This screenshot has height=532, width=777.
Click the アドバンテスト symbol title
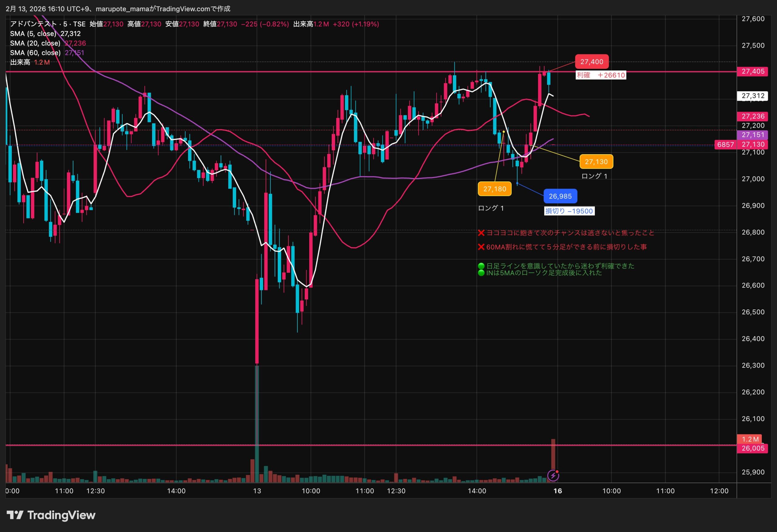pos(33,24)
